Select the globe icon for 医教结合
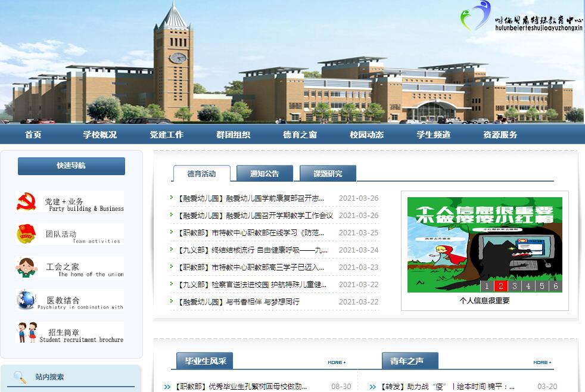585x392 pixels. [x=26, y=300]
